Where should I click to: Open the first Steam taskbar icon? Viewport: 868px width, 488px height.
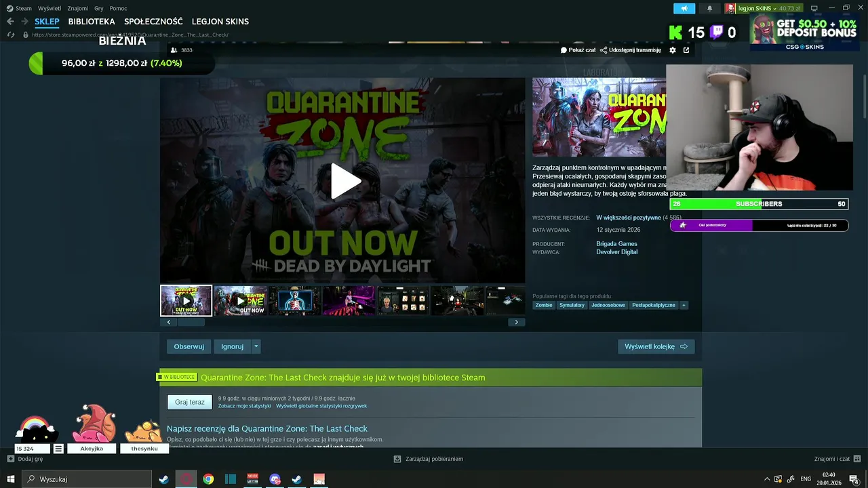(x=163, y=479)
